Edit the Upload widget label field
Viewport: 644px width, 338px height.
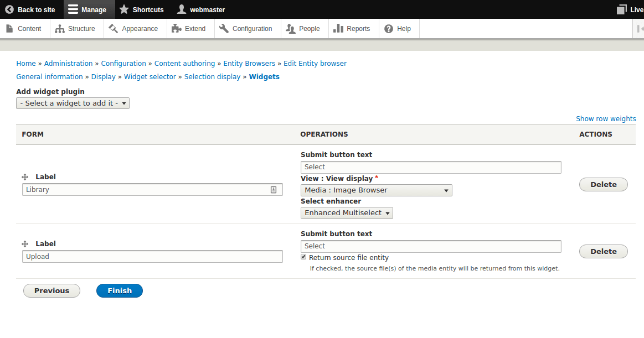[x=151, y=256]
